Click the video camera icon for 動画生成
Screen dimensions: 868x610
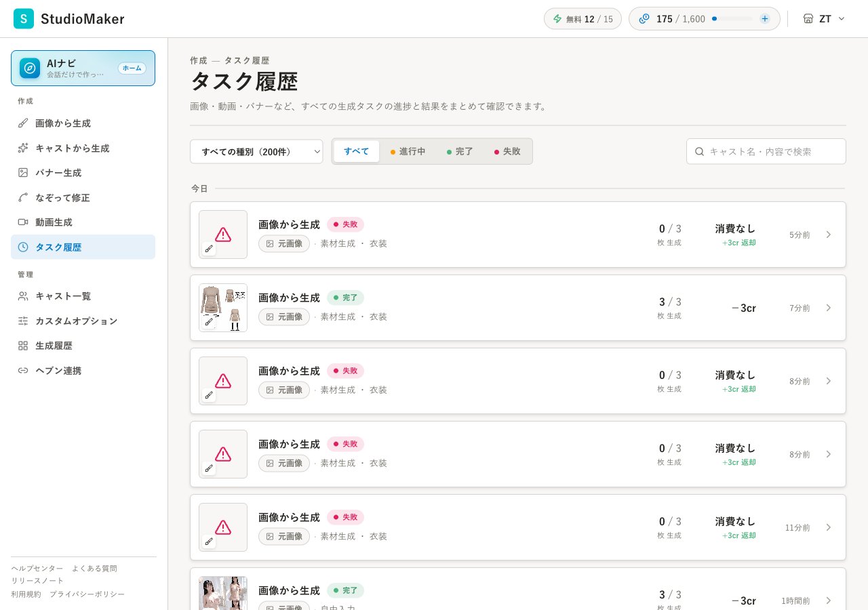point(23,222)
